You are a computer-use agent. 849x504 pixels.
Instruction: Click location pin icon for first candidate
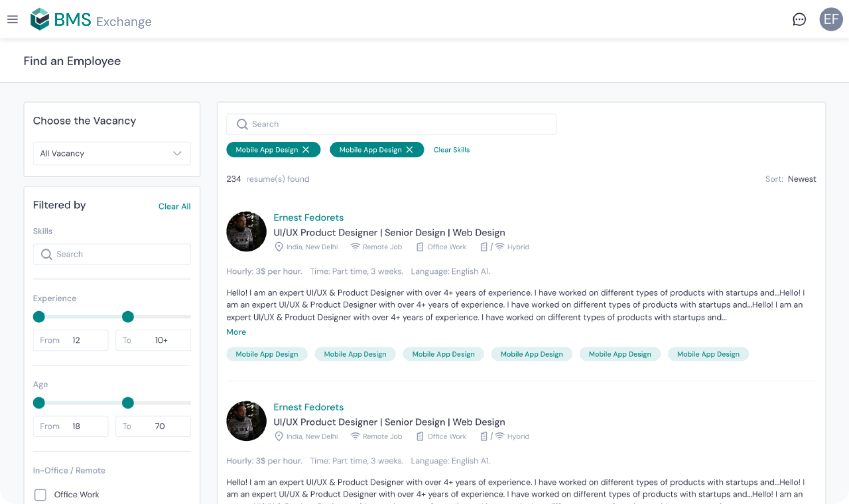click(x=279, y=247)
